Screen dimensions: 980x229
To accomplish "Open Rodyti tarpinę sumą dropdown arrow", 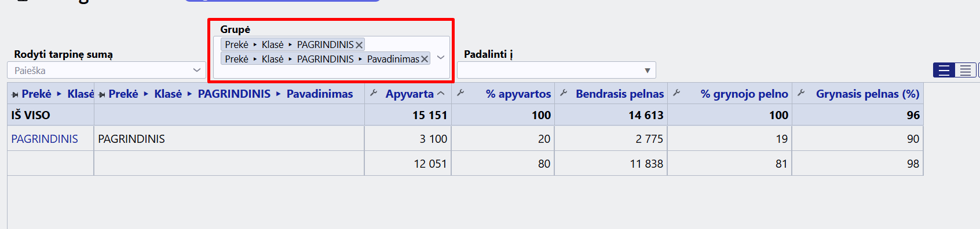I will [x=196, y=70].
